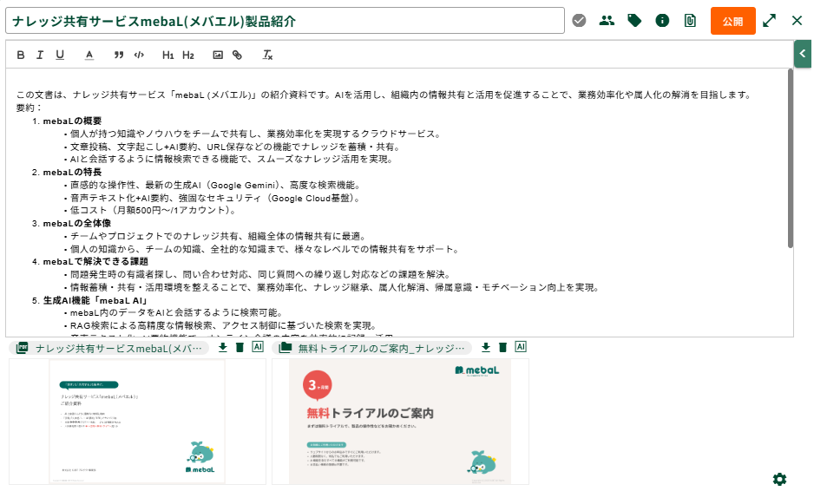Toggle bold formatting in the editor toolbar
This screenshot has width=814, height=504.
point(21,55)
